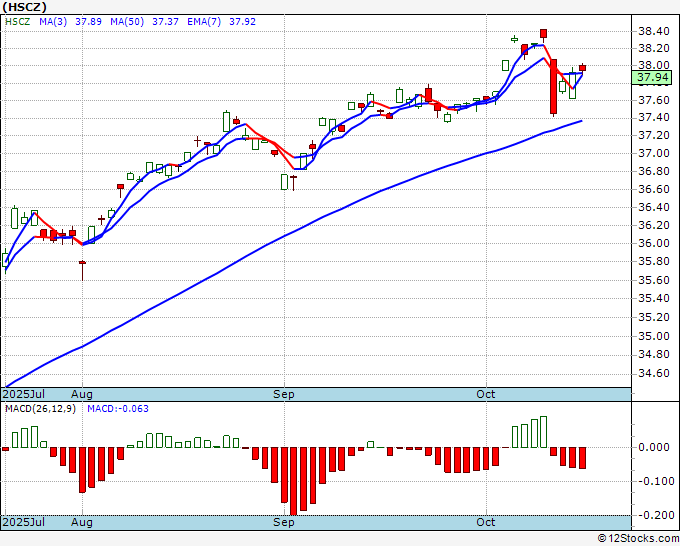Click the MA(50) line near the Sep gridline
This screenshot has width=680, height=546.
point(284,237)
